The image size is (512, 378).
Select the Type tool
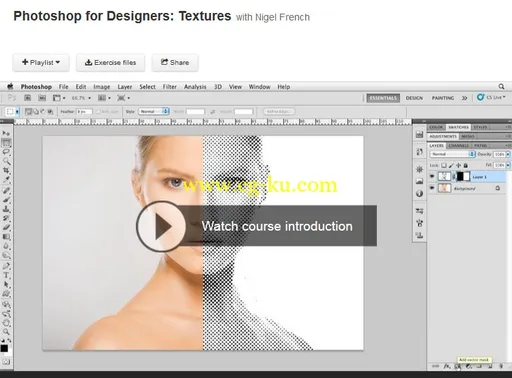(x=6, y=276)
